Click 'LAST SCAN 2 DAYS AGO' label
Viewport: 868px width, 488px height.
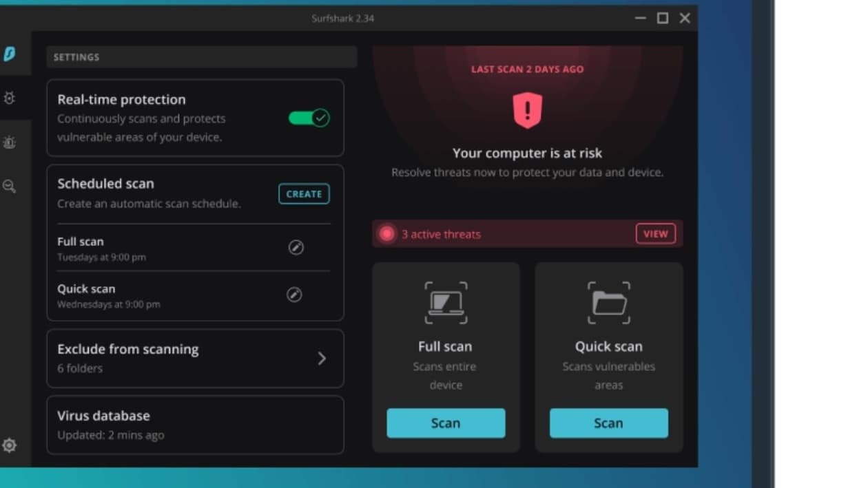coord(527,69)
